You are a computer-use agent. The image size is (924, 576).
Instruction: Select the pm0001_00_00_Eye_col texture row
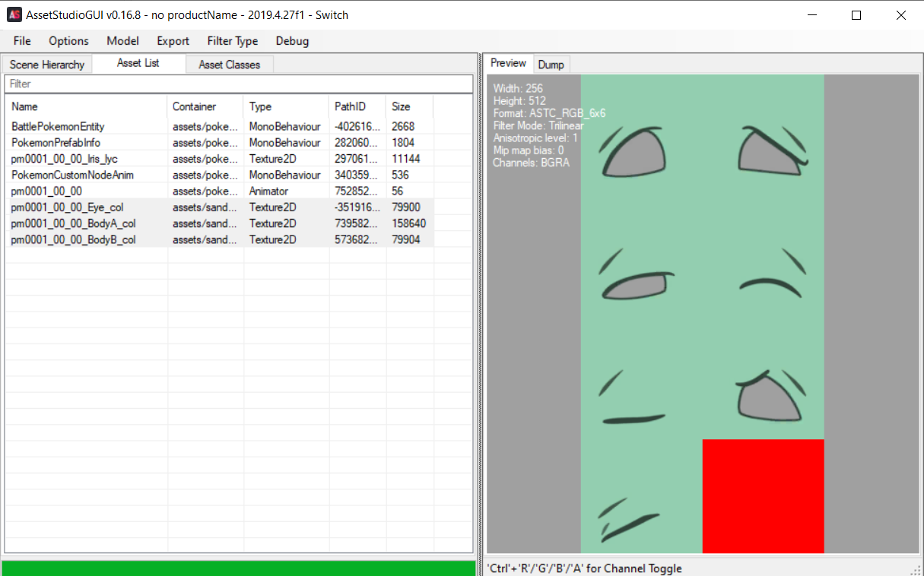[x=220, y=207]
